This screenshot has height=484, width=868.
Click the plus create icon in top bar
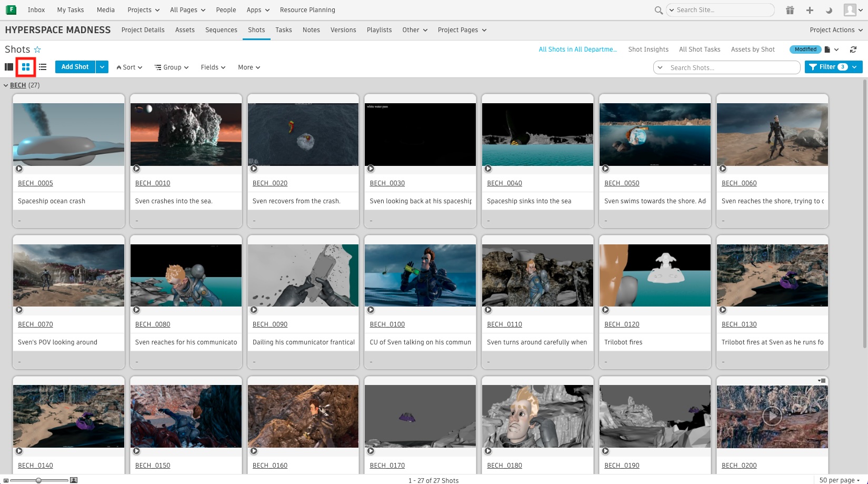tap(810, 10)
